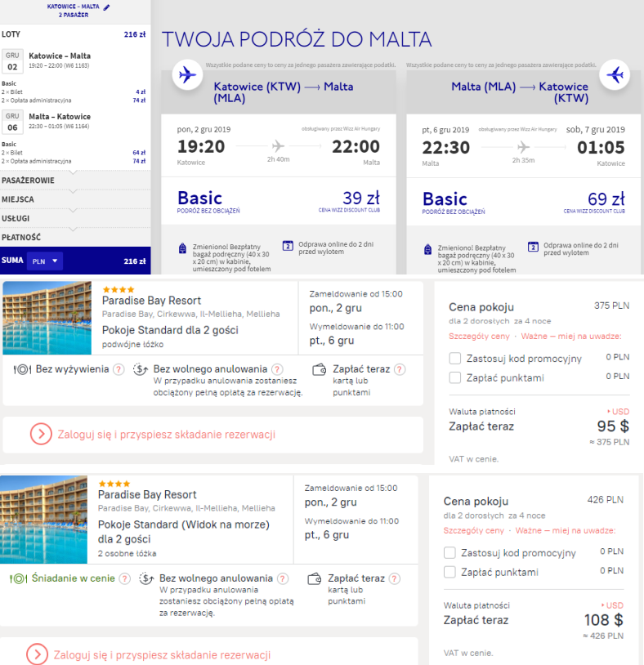Open Szczegóły ceny link for the 426 PLN room

tap(473, 530)
